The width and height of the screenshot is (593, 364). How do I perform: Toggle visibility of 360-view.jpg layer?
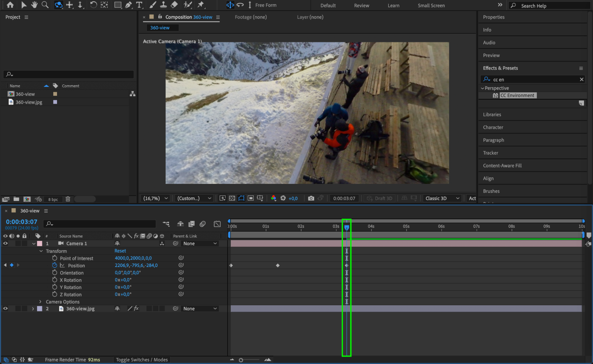pos(5,309)
